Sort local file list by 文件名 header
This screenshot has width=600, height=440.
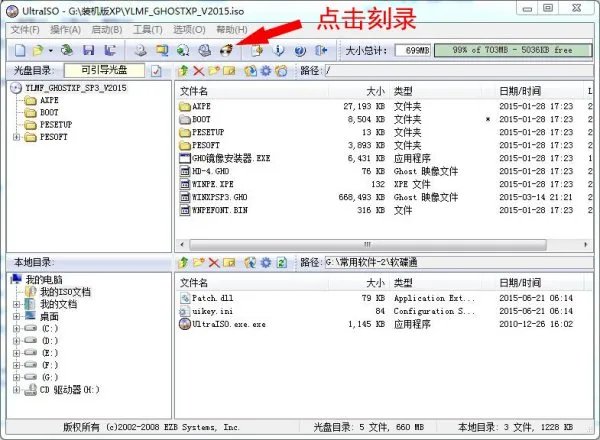pyautogui.click(x=253, y=283)
